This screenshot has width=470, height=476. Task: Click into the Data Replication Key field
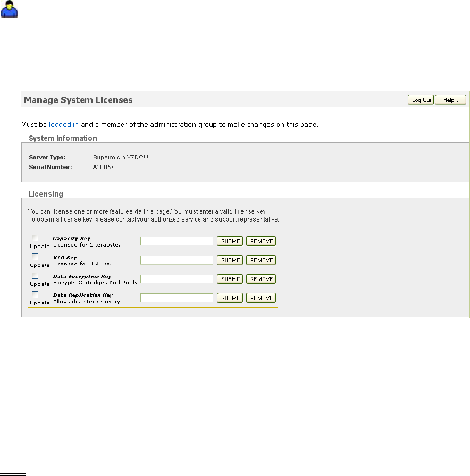[177, 298]
